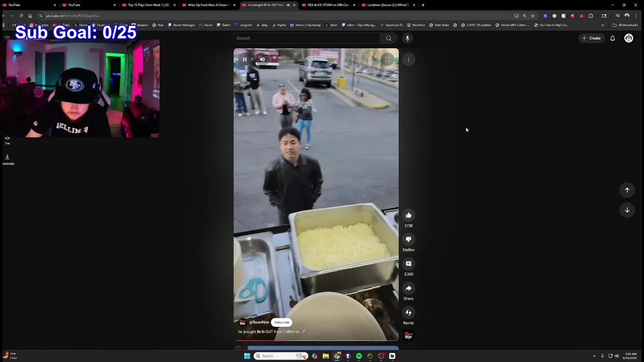Open the eBay bookmark
Screen dimensions: 644x362
(262, 25)
